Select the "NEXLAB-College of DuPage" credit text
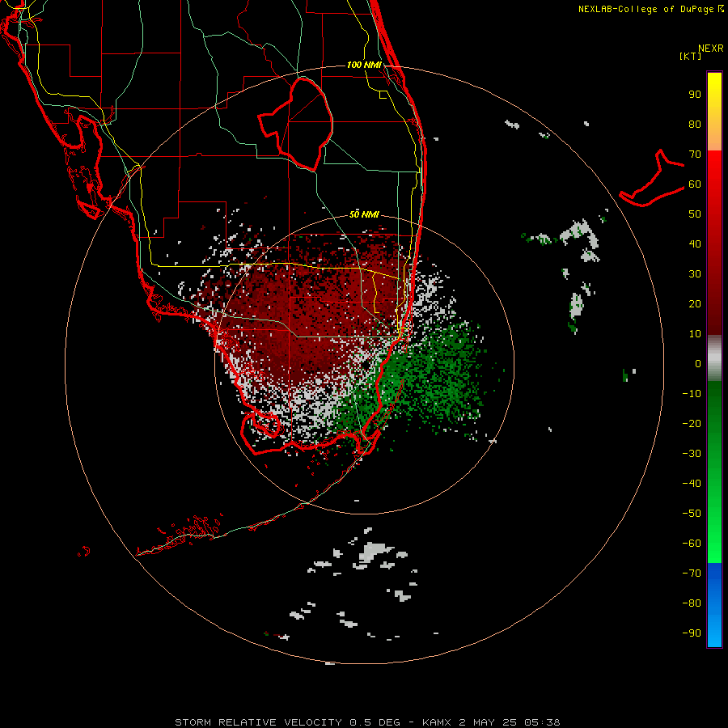The image size is (728, 728). click(645, 9)
